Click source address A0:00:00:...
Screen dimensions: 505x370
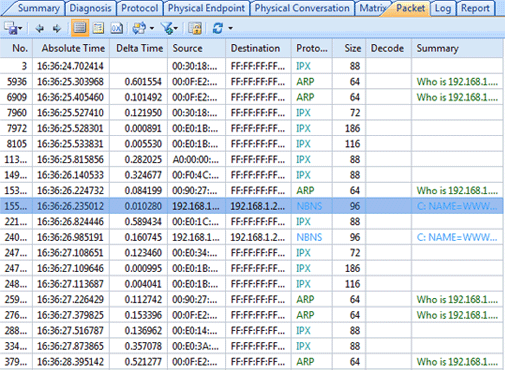(x=195, y=159)
